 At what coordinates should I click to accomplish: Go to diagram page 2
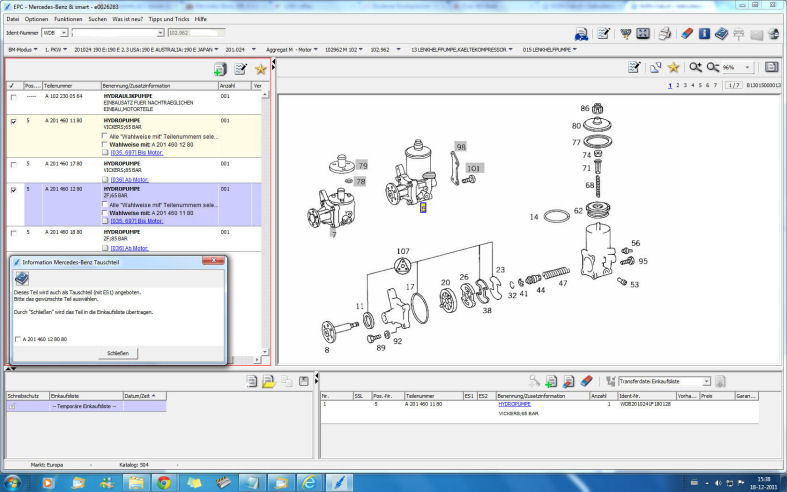point(678,85)
